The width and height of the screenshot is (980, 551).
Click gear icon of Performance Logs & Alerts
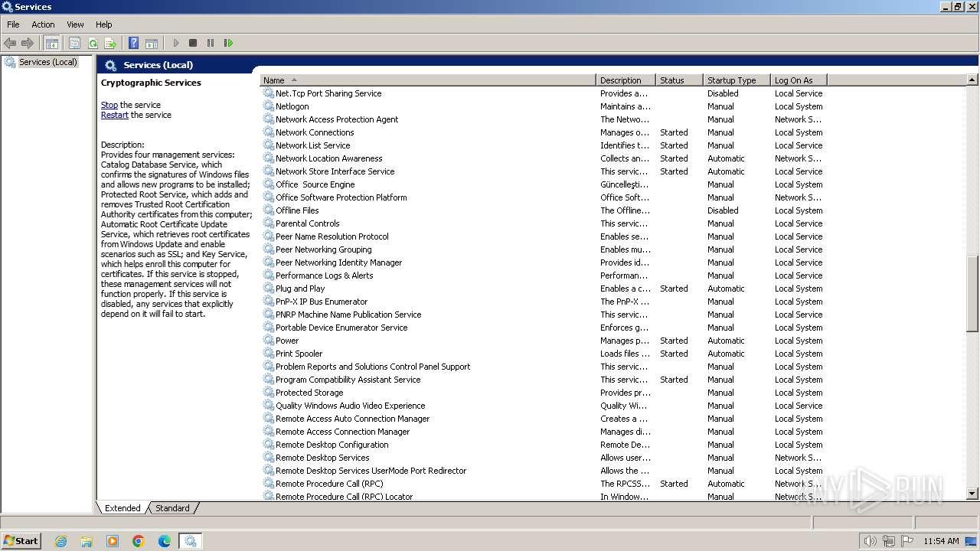[269, 275]
